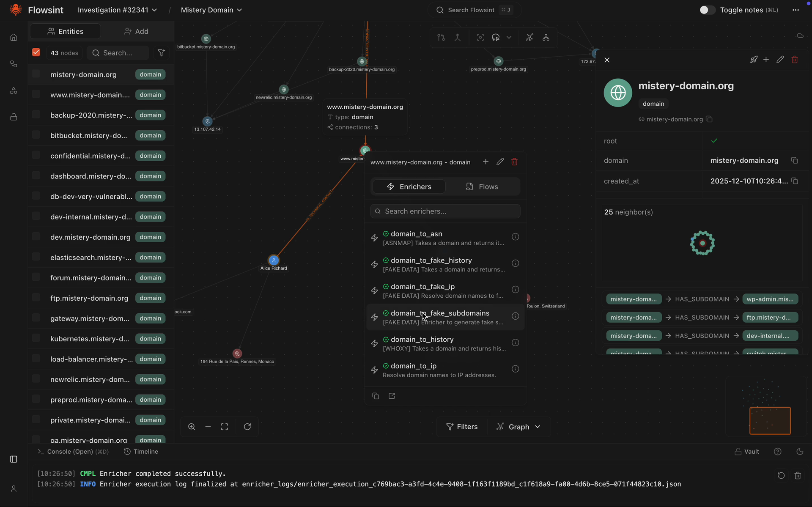This screenshot has height=507, width=812.
Task: Expand the Mistery Domain dropdown
Action: pyautogui.click(x=211, y=10)
